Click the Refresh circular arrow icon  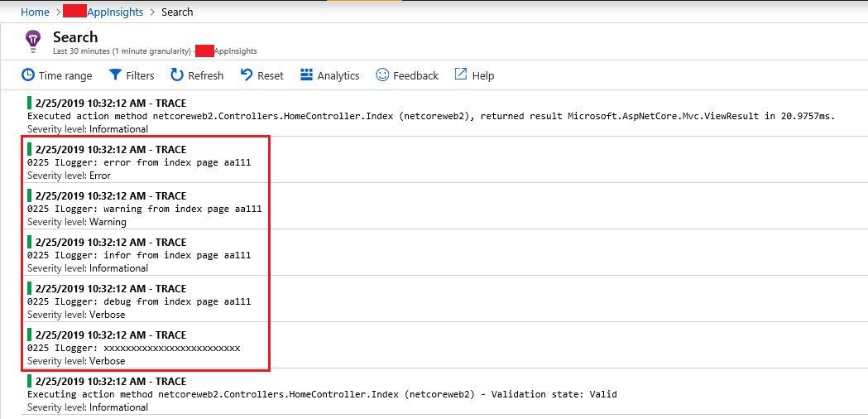pos(176,75)
